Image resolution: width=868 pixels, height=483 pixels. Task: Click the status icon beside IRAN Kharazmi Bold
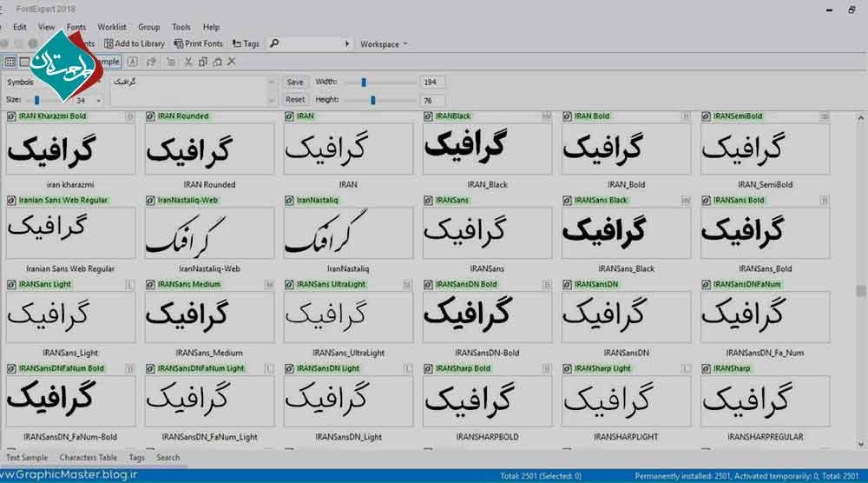click(x=11, y=116)
